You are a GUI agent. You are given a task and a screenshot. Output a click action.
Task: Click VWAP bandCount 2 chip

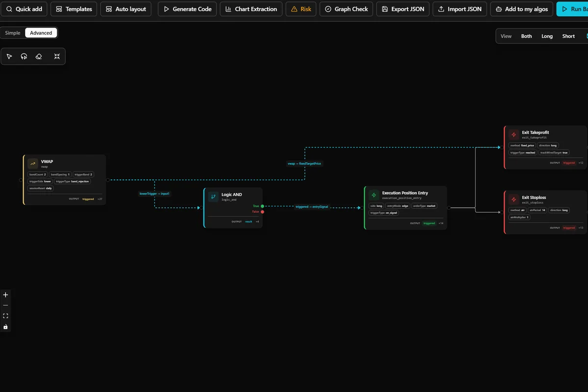(37, 174)
